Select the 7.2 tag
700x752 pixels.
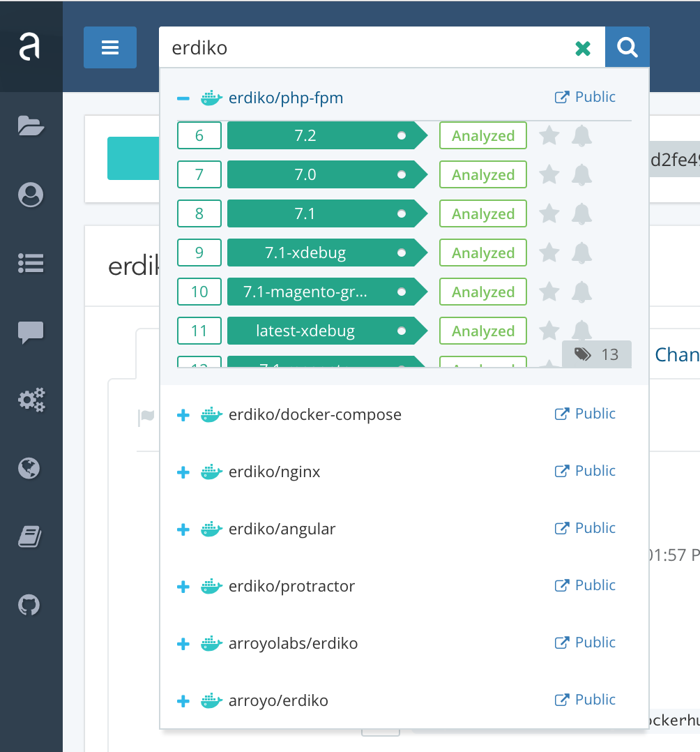click(327, 136)
